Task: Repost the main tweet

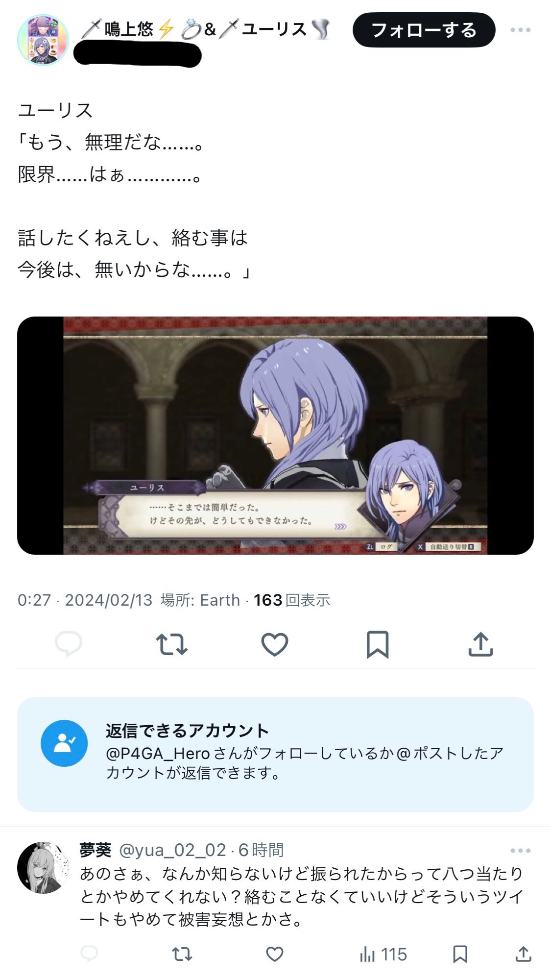Action: pyautogui.click(x=171, y=644)
